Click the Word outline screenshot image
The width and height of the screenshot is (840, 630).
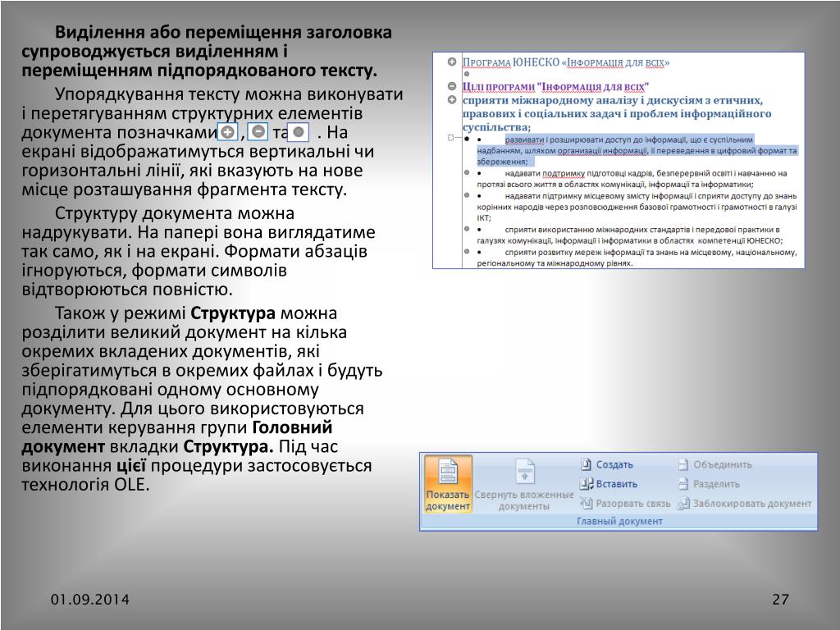pos(619,160)
